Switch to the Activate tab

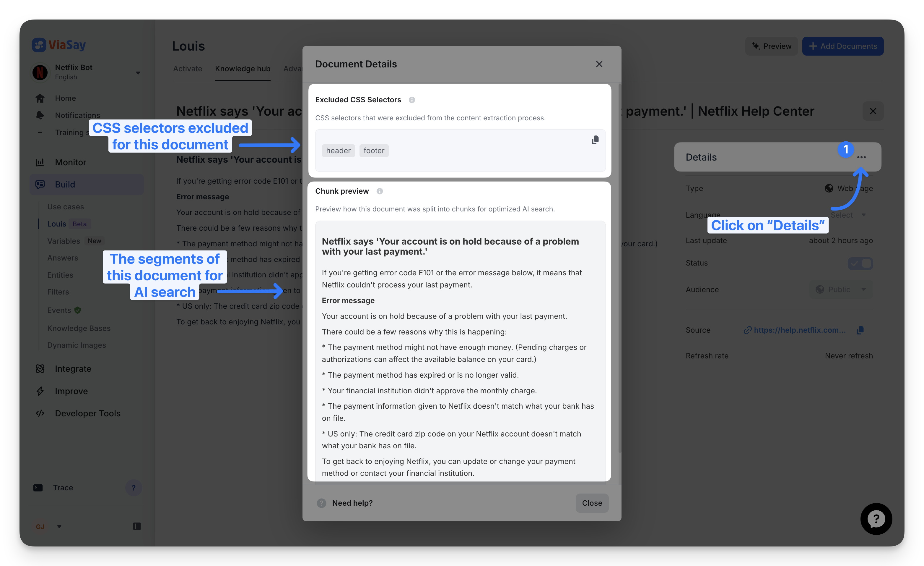tap(188, 69)
